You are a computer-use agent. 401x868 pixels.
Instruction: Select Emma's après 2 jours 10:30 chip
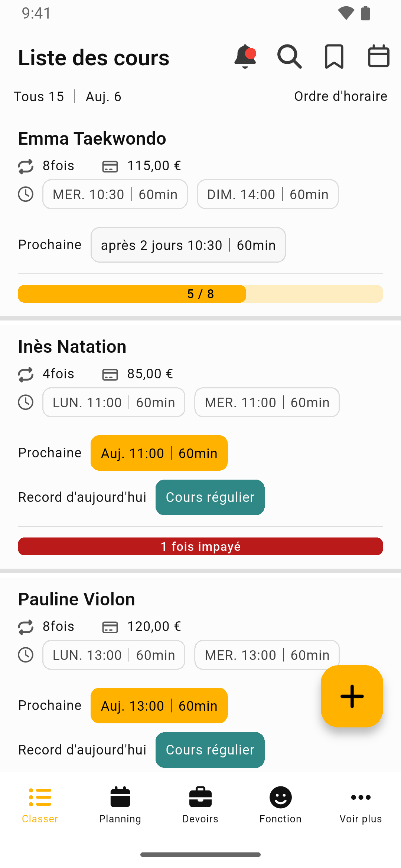pos(188,245)
